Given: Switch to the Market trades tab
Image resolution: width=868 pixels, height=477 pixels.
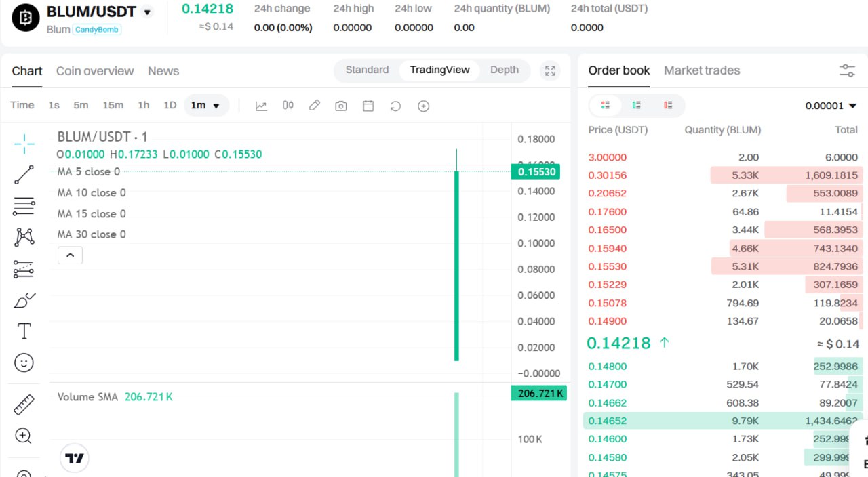Looking at the screenshot, I should pyautogui.click(x=702, y=70).
